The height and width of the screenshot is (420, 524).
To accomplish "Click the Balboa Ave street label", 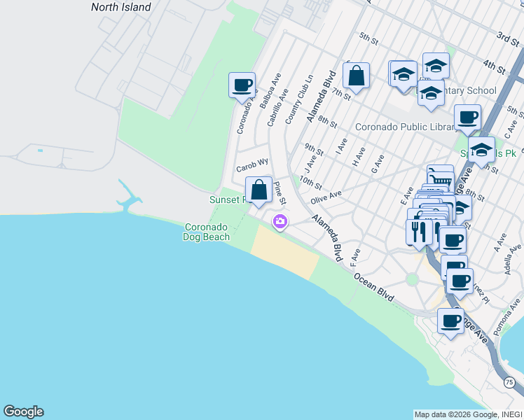I will (x=270, y=91).
